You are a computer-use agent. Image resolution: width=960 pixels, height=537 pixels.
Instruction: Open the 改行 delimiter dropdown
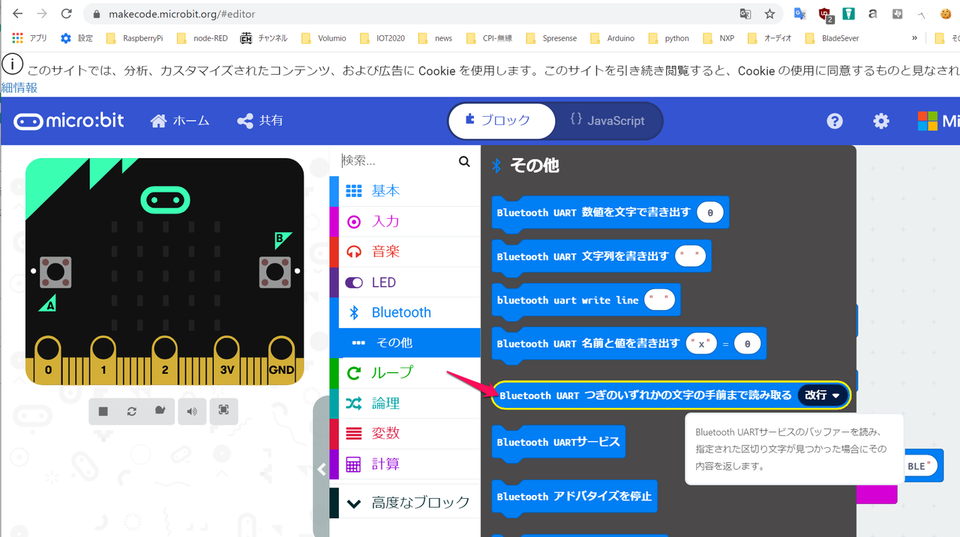[x=822, y=395]
